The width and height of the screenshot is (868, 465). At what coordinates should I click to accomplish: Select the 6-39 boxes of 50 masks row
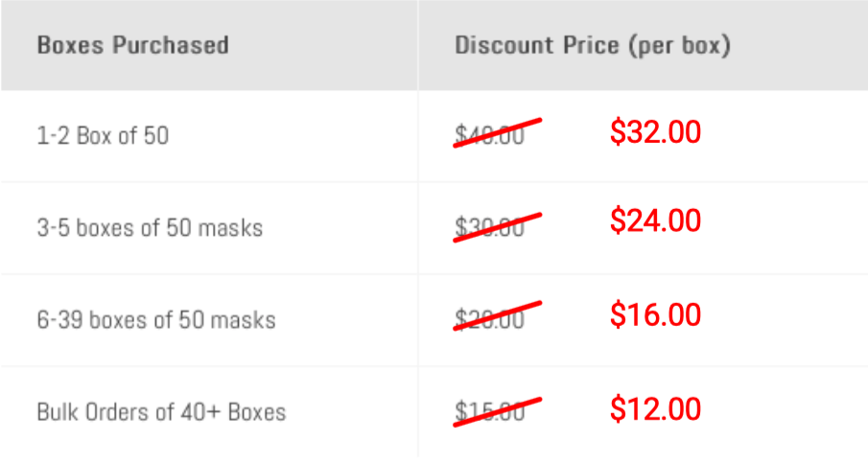point(434,319)
